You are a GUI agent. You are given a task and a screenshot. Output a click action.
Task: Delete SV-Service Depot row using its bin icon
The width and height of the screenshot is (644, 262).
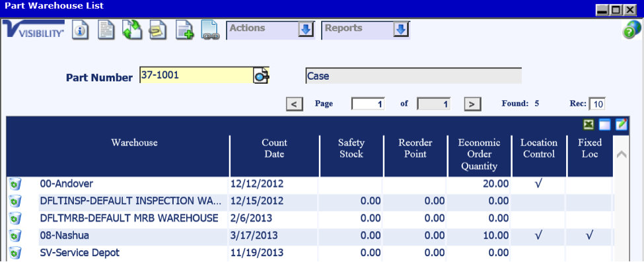[x=15, y=252]
